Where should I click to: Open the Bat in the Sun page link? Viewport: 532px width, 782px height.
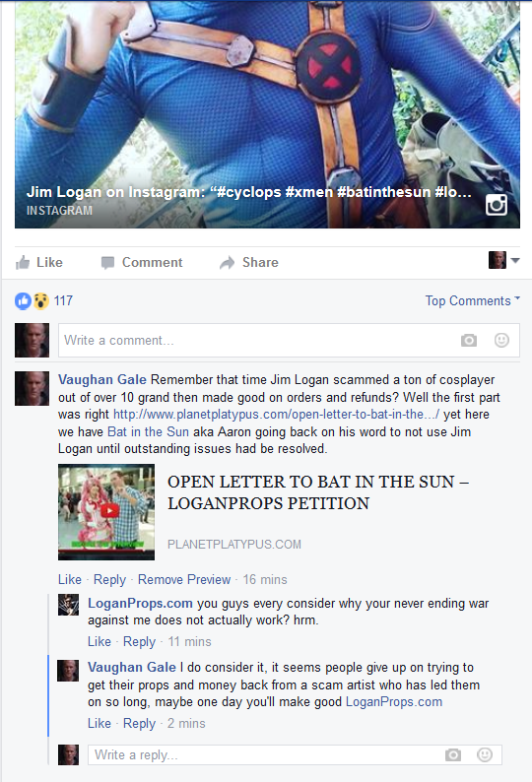click(x=148, y=432)
